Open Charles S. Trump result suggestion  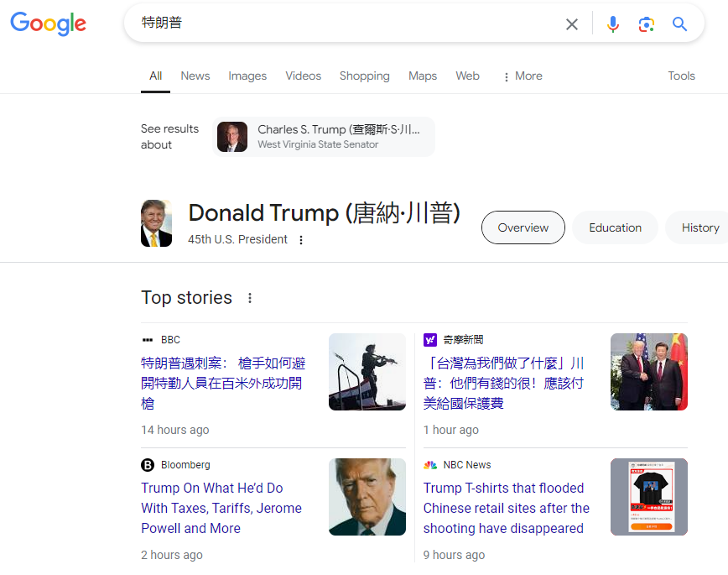tap(325, 137)
